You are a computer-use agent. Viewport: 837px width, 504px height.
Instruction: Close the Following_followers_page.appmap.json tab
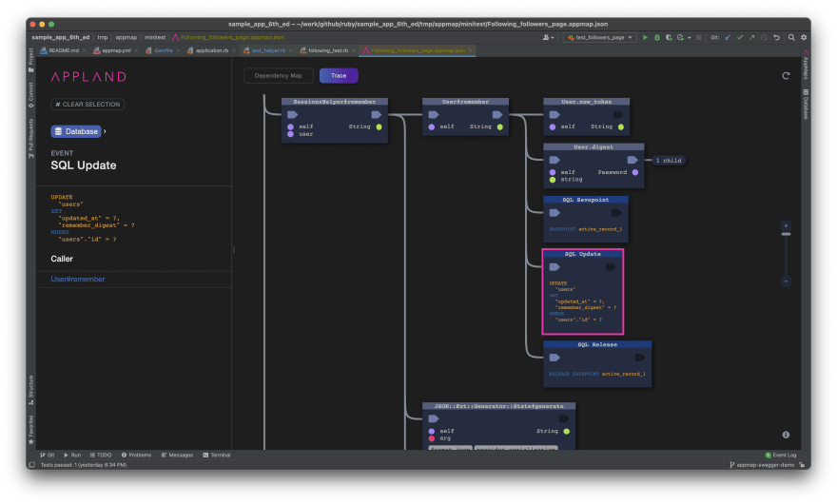pos(470,50)
